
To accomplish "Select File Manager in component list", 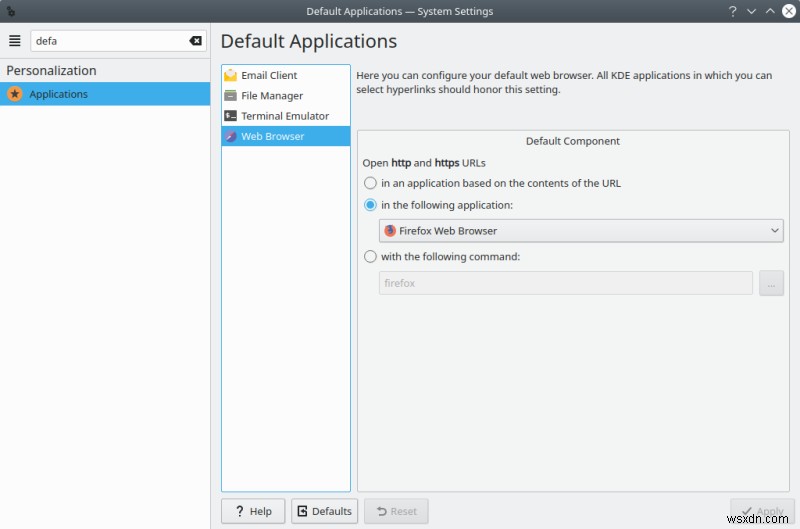I will (x=286, y=95).
